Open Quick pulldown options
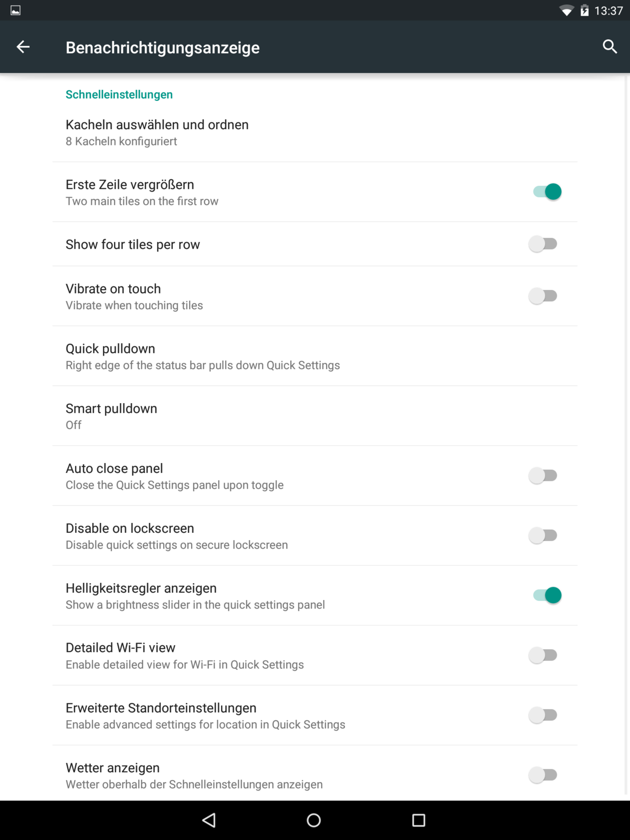630x840 pixels. point(203,356)
